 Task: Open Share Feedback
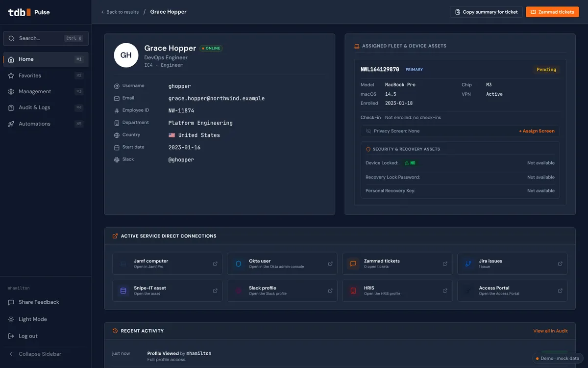[46, 302]
